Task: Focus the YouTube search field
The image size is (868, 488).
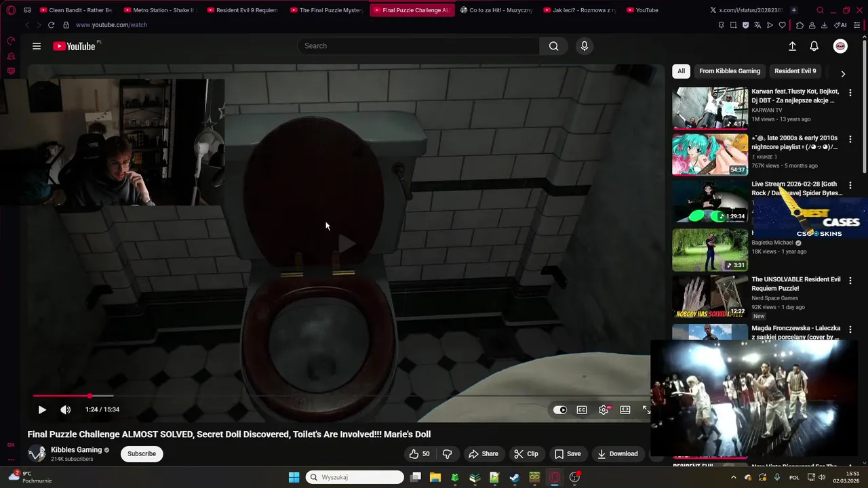Action: coord(418,46)
